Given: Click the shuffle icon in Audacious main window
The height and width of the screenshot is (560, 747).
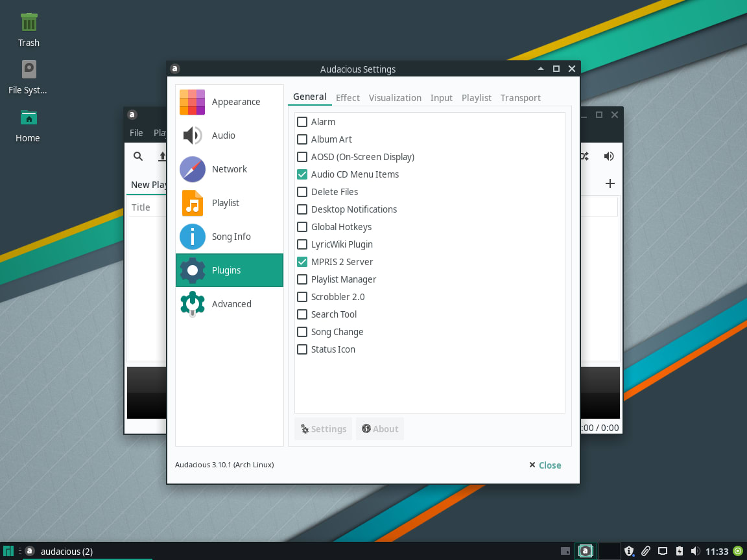Looking at the screenshot, I should 585,156.
